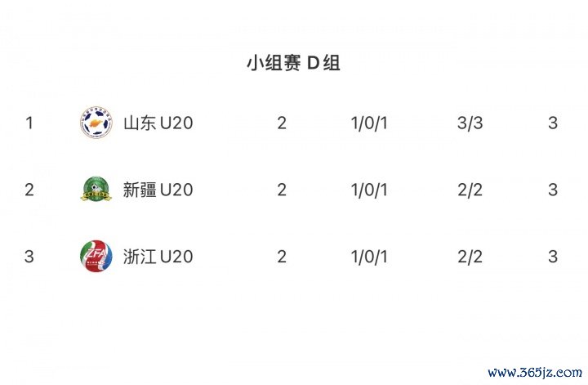
Task: Open the 浙江 U20 team name
Action: 158,257
